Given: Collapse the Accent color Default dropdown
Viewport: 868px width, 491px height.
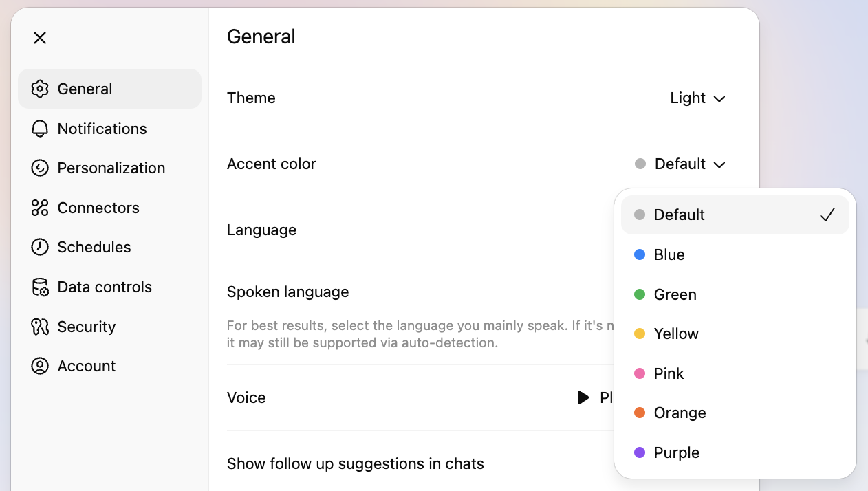Looking at the screenshot, I should pos(680,164).
